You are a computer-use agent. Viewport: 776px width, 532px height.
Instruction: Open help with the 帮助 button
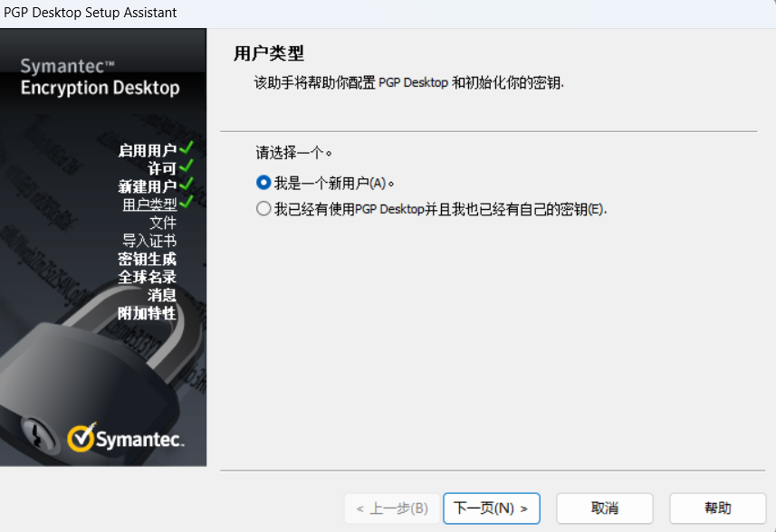(x=718, y=508)
